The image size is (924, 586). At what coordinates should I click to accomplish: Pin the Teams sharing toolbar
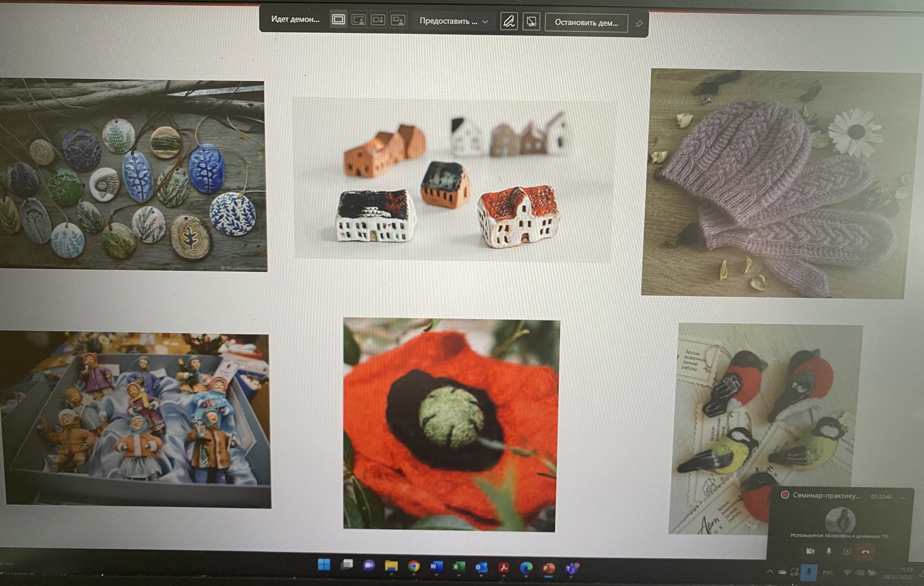639,24
